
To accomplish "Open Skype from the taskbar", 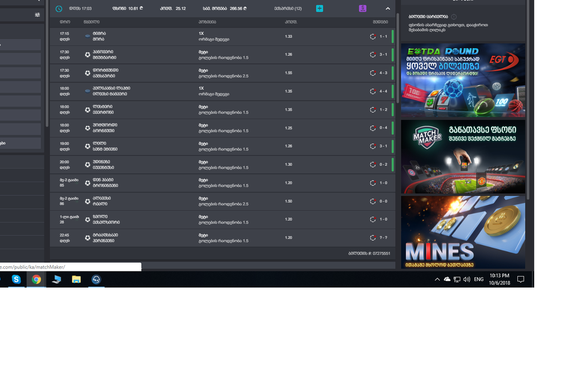I will pos(16,279).
